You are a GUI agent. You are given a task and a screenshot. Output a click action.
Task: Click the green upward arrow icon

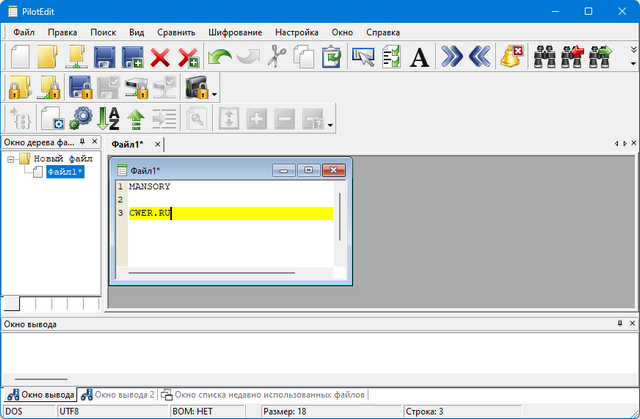tap(136, 119)
